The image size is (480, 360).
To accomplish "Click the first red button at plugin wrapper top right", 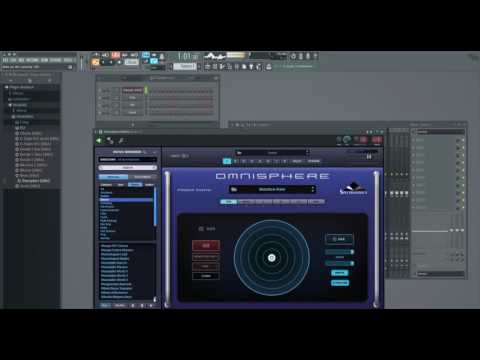I will [x=363, y=140].
